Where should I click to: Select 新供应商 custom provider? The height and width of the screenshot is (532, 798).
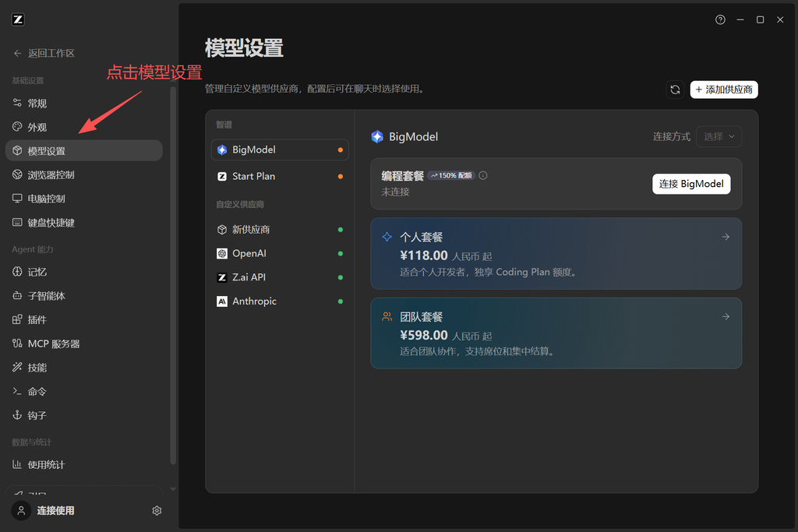click(280, 229)
